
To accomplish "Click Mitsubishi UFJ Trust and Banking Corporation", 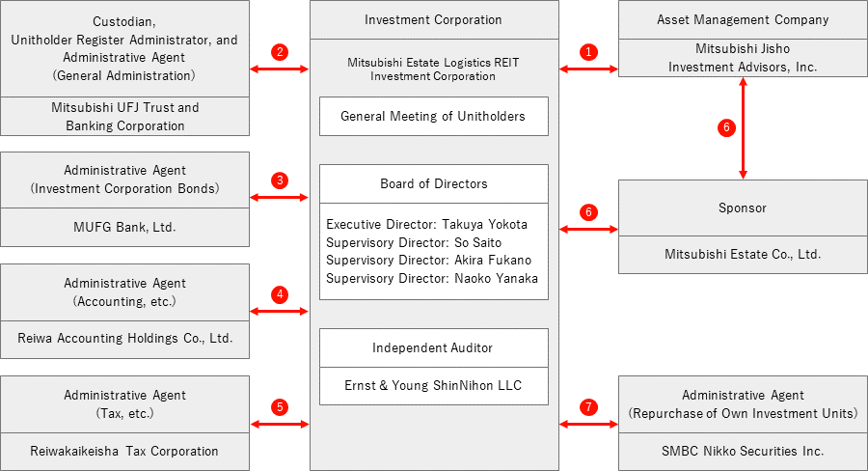I will pos(124,117).
